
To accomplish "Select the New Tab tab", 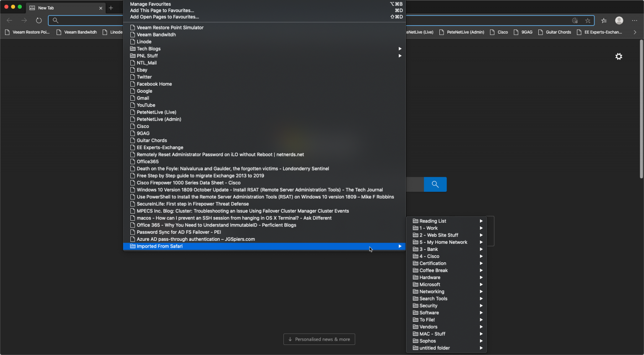I will [66, 8].
